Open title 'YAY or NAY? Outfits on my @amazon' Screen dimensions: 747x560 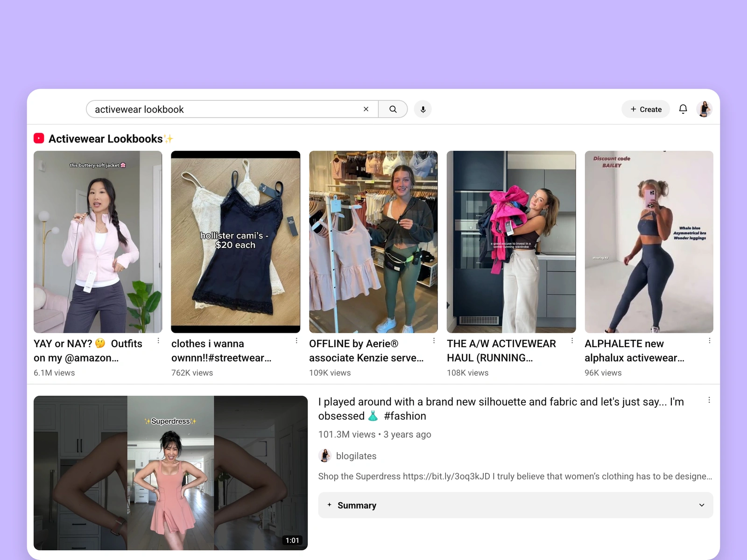(x=88, y=350)
